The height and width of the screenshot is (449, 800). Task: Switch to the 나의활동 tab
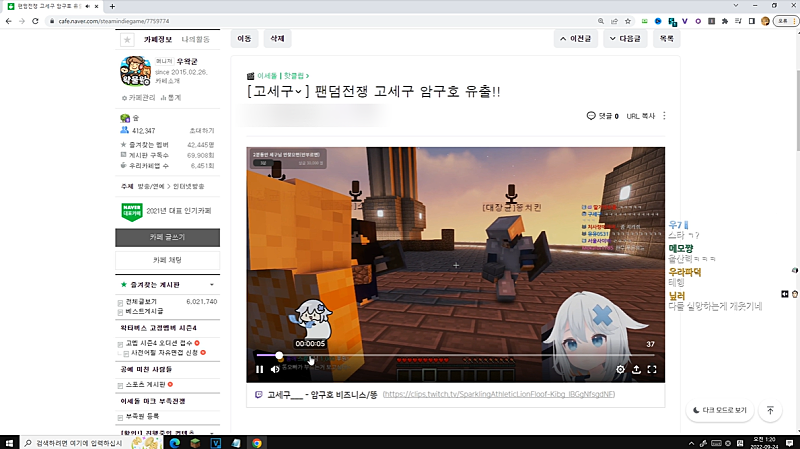point(195,39)
